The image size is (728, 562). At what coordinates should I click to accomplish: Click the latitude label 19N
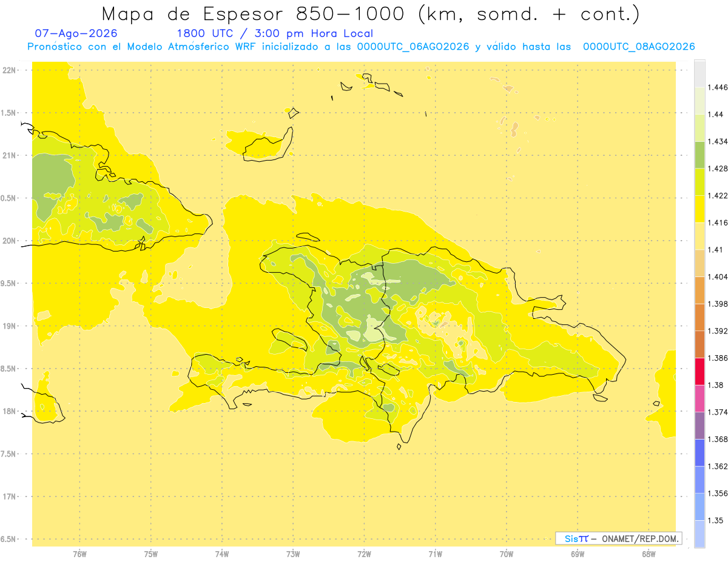click(x=9, y=326)
